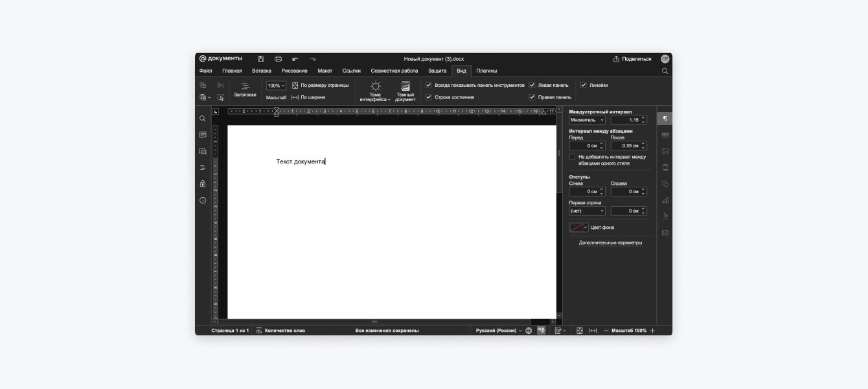Image resolution: width=868 pixels, height=389 pixels.
Task: Enable no interval between same-style paragraphs
Action: point(572,157)
